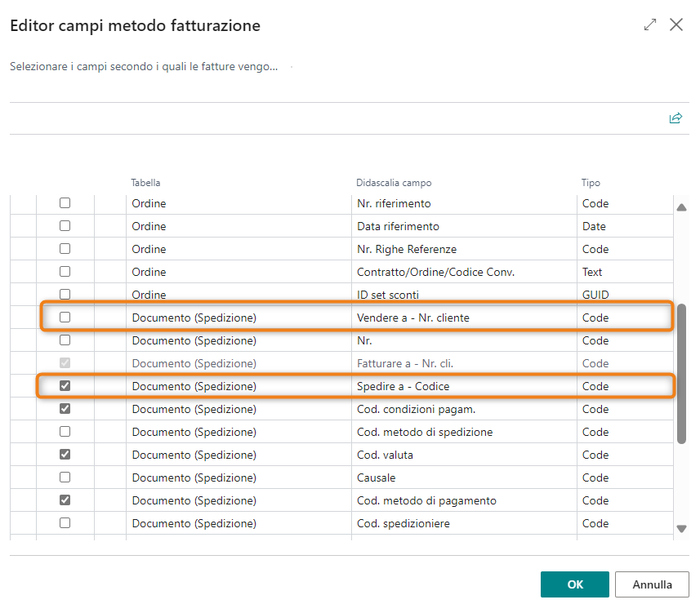Select the Cod. condizioni pagam. cell
The height and width of the screenshot is (613, 700).
416,409
